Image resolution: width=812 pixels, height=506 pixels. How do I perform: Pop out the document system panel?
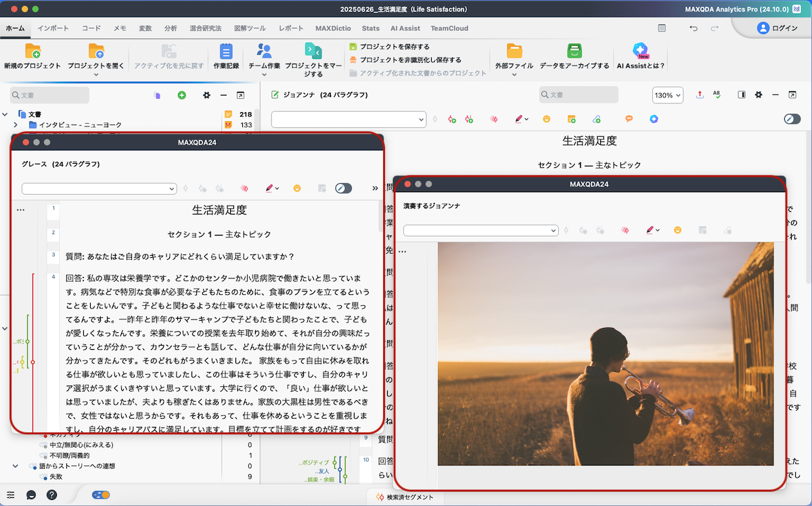point(240,95)
